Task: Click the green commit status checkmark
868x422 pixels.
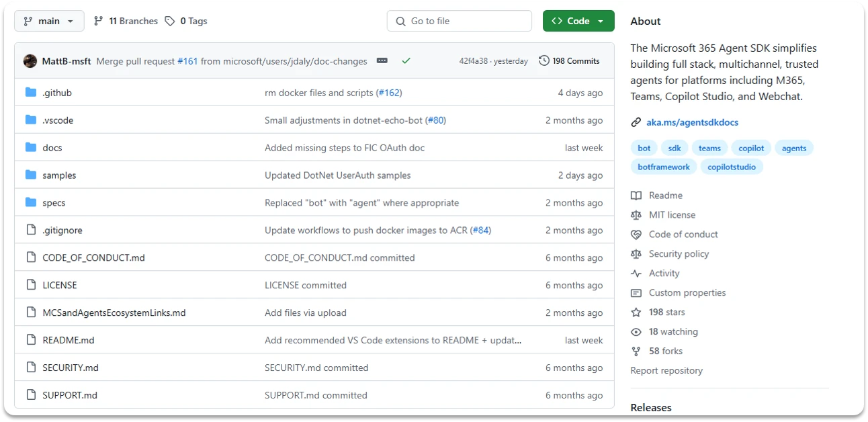Action: (406, 60)
